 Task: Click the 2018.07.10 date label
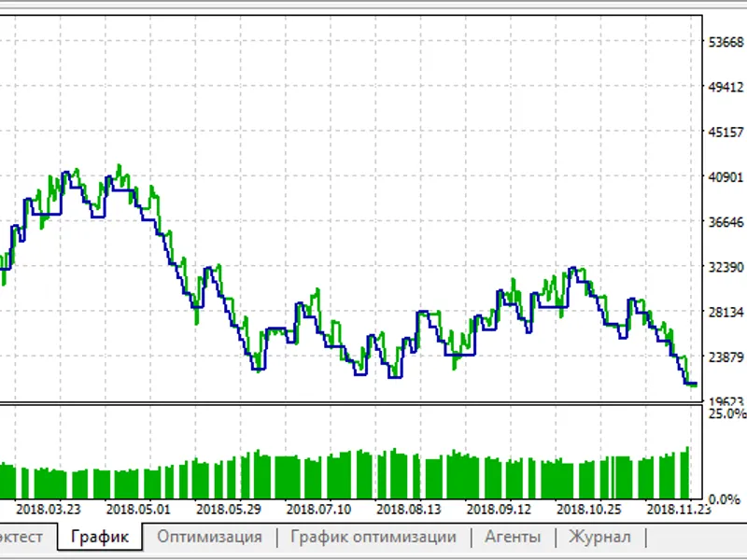pyautogui.click(x=318, y=510)
